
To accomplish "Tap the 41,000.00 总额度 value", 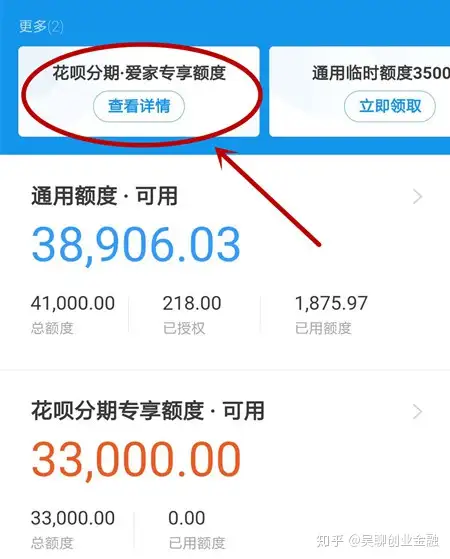I will click(x=73, y=303).
